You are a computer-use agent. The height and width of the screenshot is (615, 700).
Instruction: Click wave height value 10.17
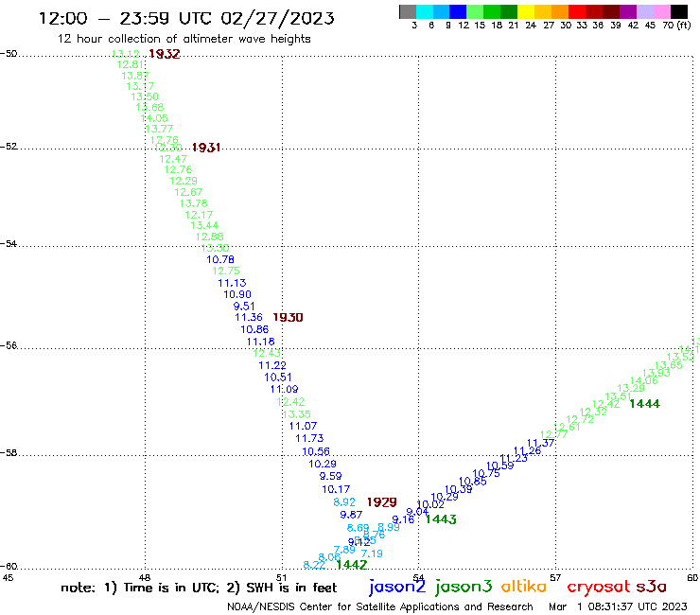click(336, 489)
